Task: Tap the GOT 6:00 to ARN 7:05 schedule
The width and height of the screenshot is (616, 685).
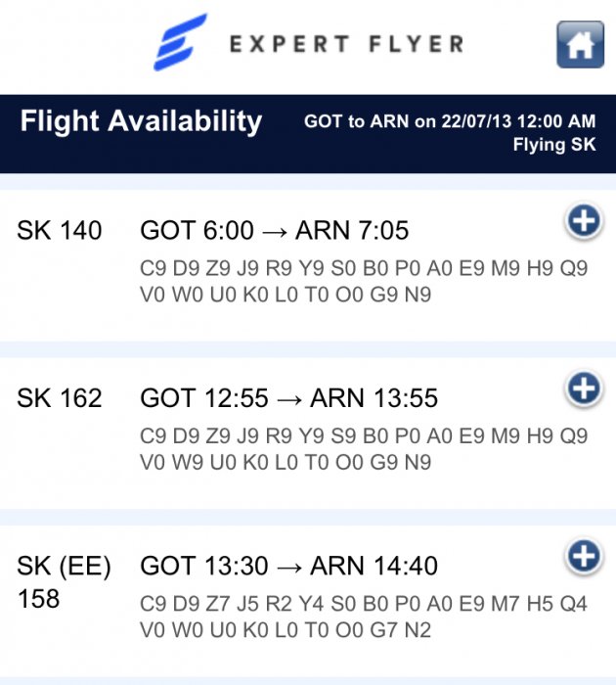Action: pos(275,231)
